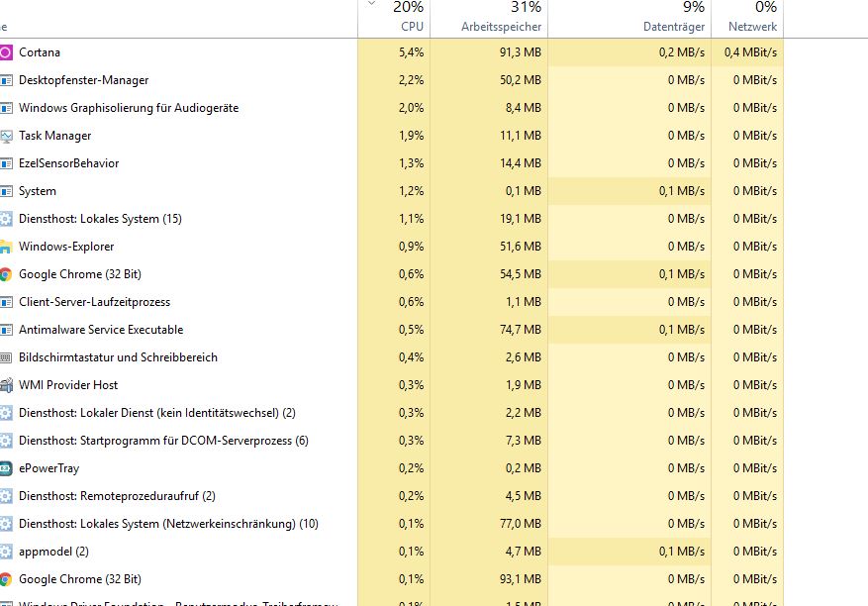This screenshot has height=606, width=868.
Task: Click gear icon for Diensthost: Remoteprozeduraufruf
Action: (6, 496)
